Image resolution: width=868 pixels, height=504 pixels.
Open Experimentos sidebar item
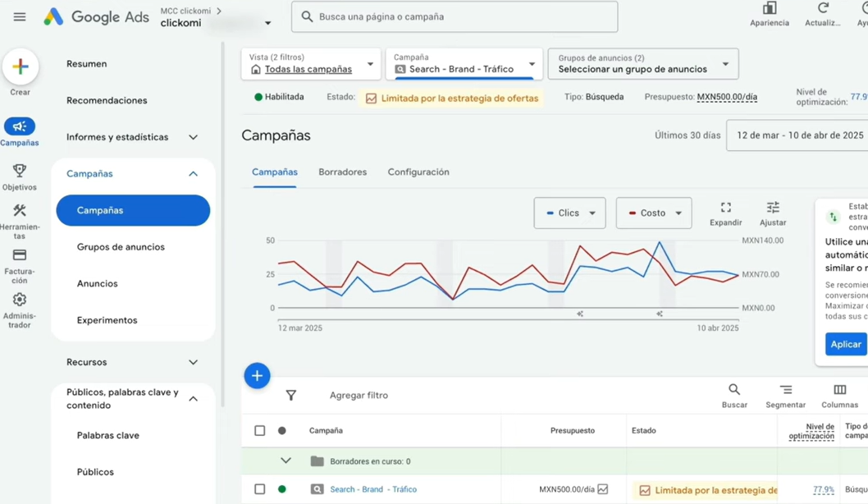[x=107, y=320]
